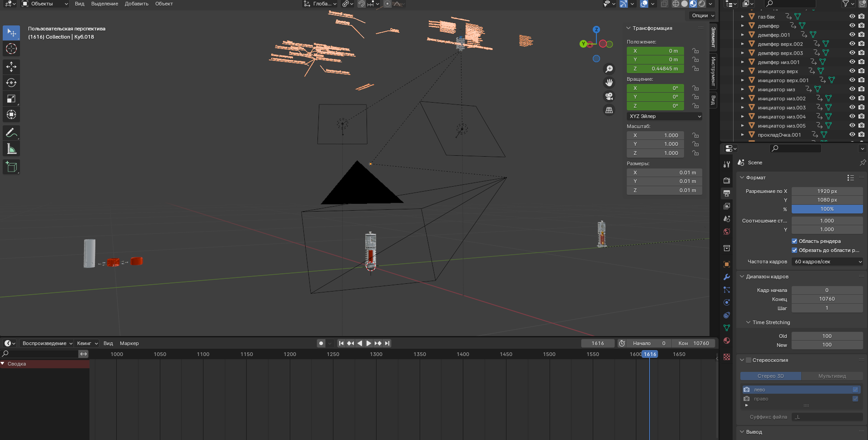This screenshot has width=868, height=440.
Task: Choose the Annotate pencil tool
Action: click(11, 133)
